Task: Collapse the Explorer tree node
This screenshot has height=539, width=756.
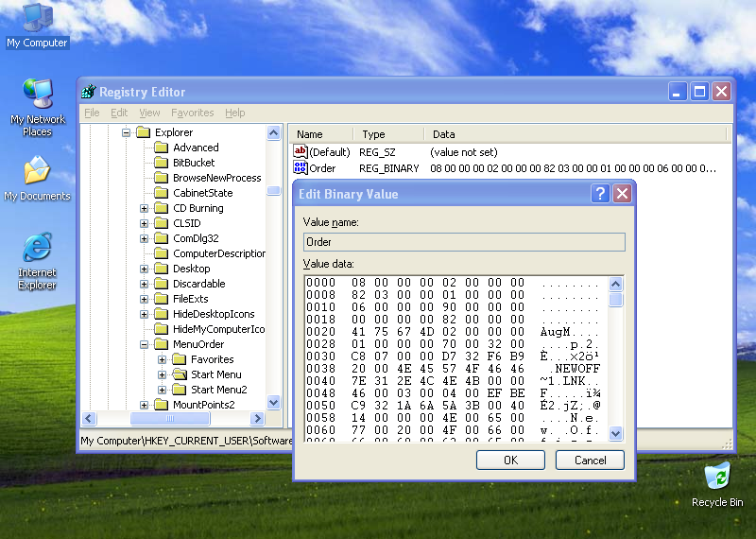Action: pos(126,132)
